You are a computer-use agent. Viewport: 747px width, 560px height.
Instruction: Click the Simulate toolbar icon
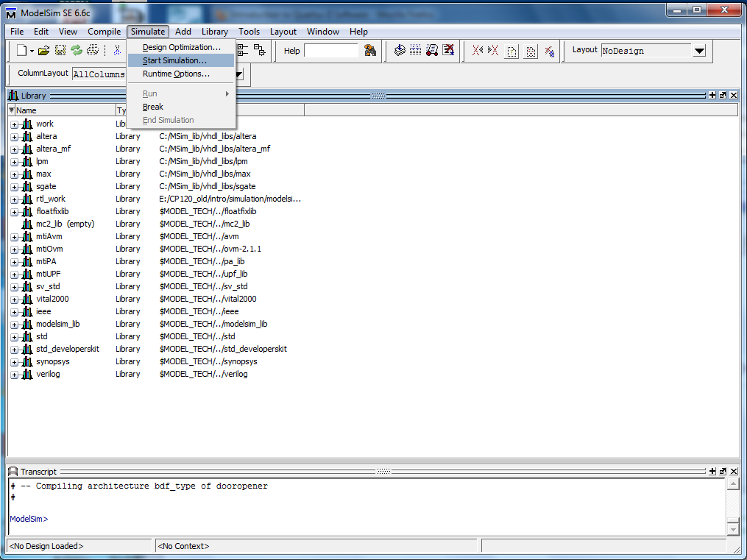point(432,50)
